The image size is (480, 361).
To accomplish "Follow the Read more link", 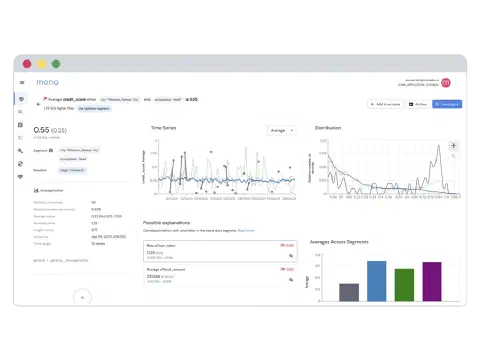I will (246, 231).
